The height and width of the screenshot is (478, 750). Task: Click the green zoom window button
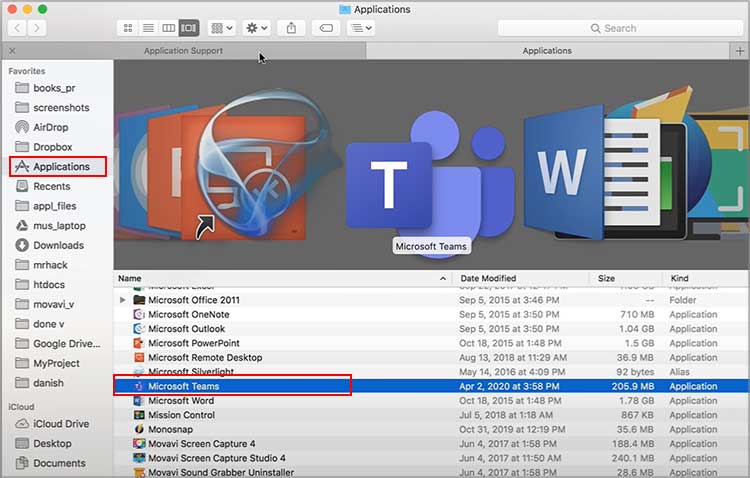42,9
